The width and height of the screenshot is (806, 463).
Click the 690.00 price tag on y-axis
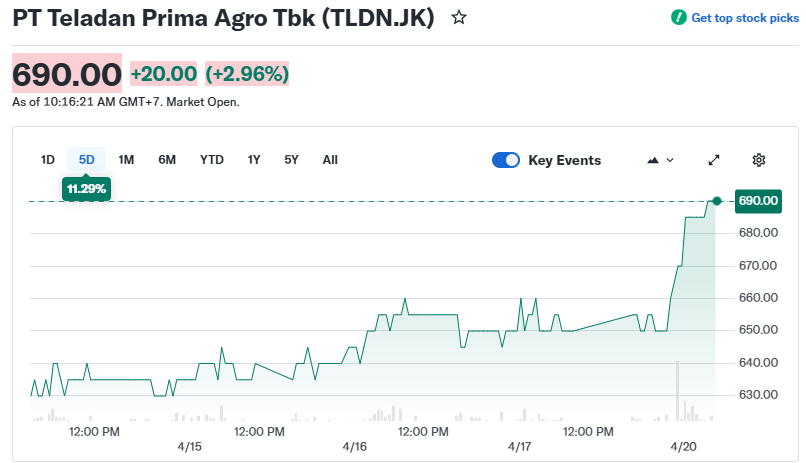[758, 201]
